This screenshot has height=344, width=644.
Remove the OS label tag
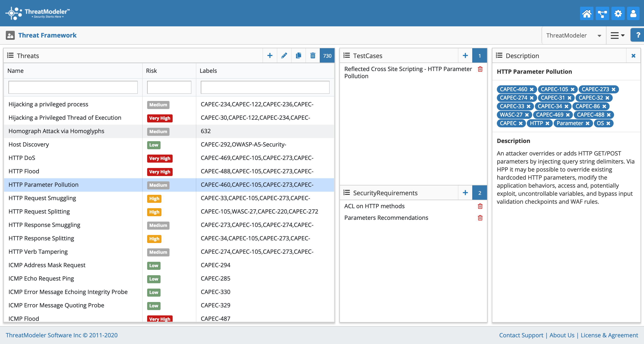(608, 123)
